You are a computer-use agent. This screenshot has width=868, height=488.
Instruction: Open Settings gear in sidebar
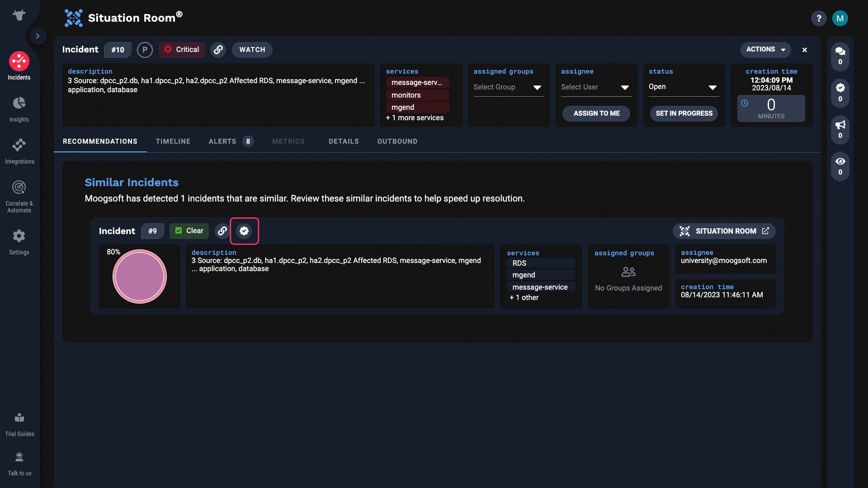19,242
